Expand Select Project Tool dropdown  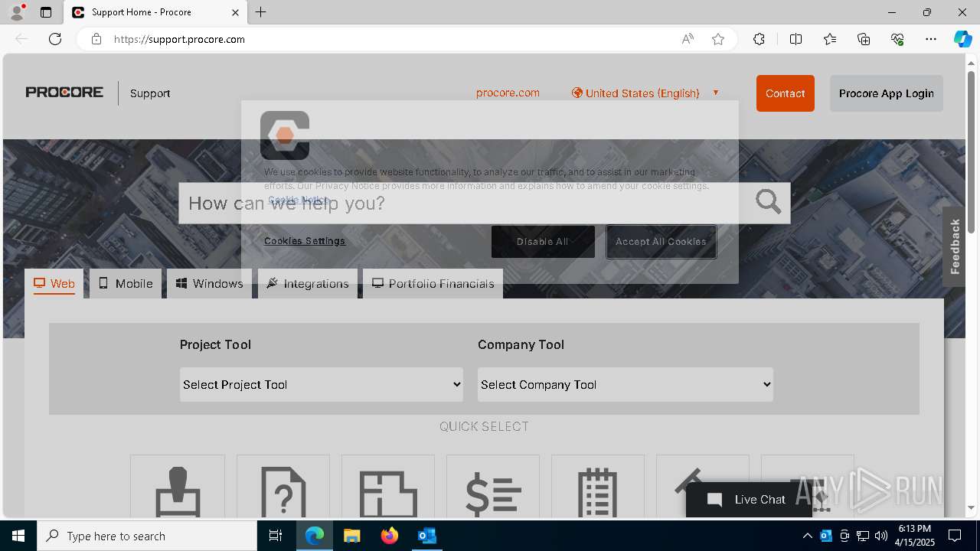pos(322,384)
